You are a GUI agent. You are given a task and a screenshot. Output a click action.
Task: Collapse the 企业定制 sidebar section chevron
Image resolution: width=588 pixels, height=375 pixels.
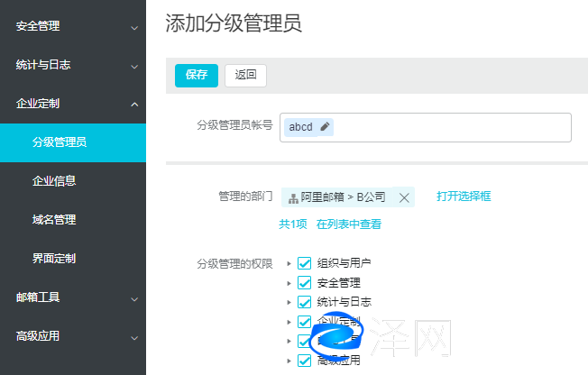pos(134,104)
